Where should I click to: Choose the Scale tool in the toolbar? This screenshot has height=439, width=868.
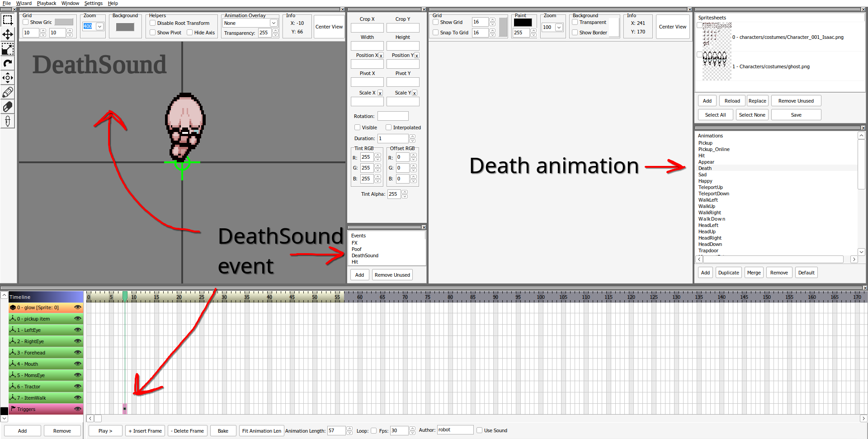click(8, 49)
